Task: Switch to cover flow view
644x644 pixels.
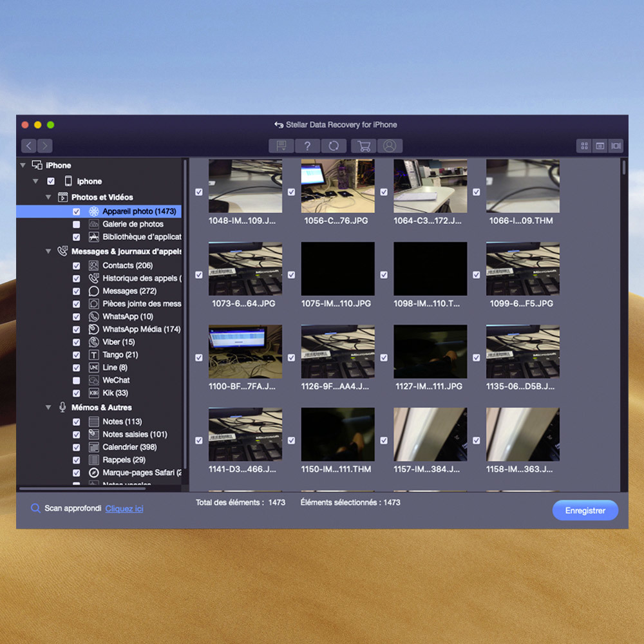Action: click(616, 146)
